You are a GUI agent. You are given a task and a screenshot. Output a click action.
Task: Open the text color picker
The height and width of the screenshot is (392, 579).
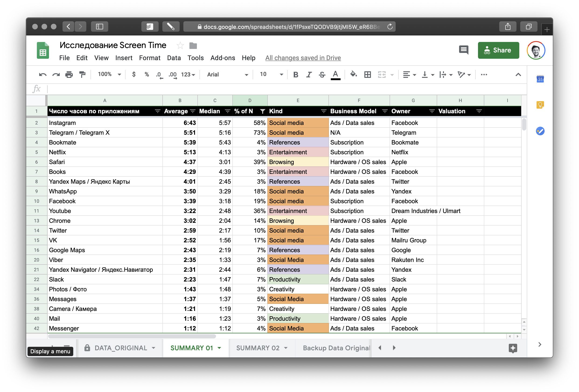pyautogui.click(x=335, y=75)
